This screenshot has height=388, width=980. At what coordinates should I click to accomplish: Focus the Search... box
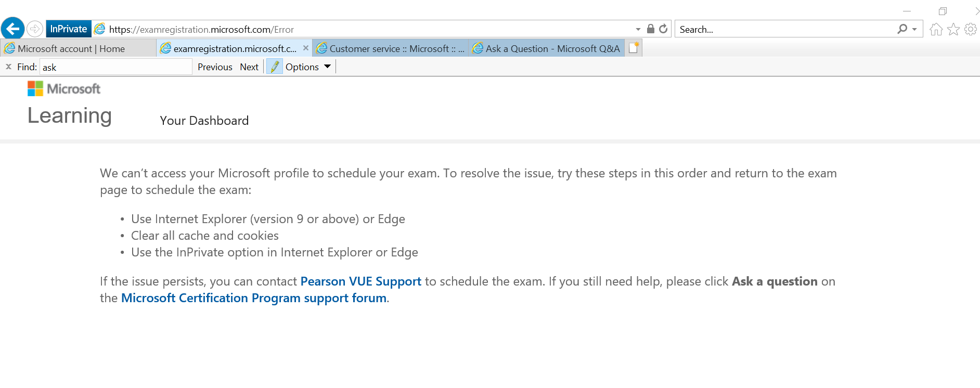pos(785,30)
